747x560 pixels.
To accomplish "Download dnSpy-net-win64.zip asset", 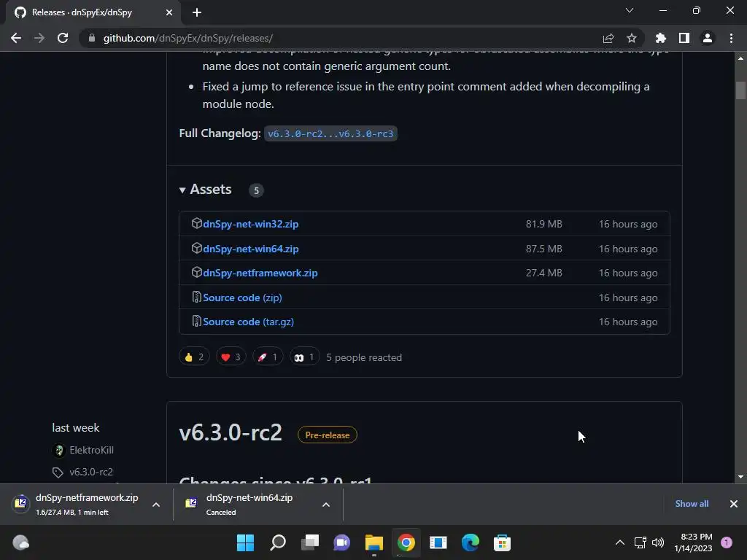I will (251, 249).
